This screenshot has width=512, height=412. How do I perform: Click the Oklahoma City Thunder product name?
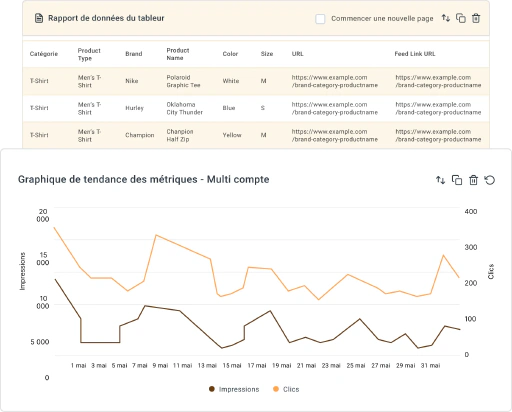(185, 108)
